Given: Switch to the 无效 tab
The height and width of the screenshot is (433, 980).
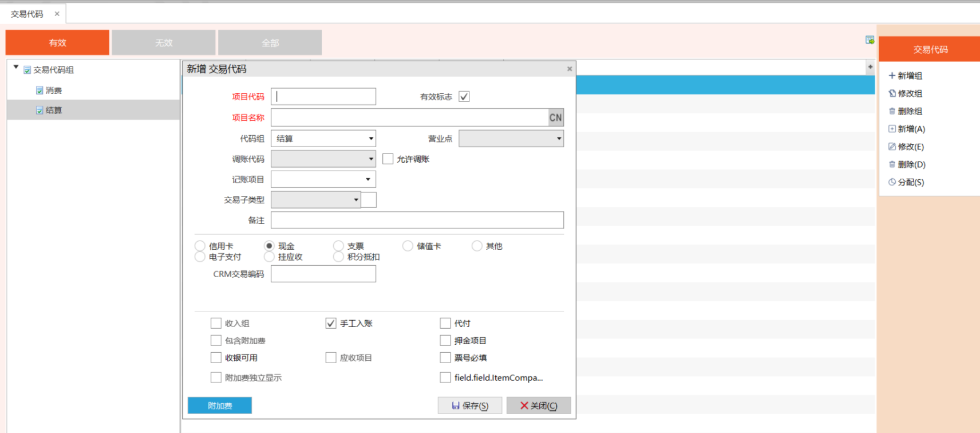Looking at the screenshot, I should click(164, 43).
